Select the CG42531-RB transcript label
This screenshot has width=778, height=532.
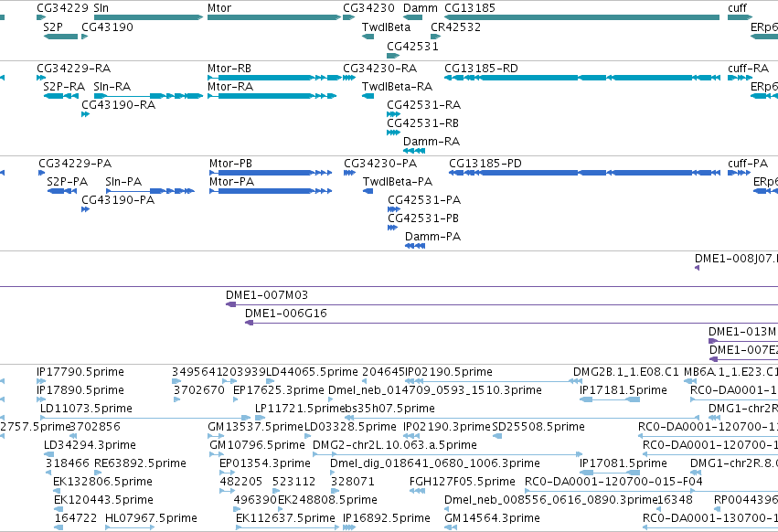pos(422,123)
